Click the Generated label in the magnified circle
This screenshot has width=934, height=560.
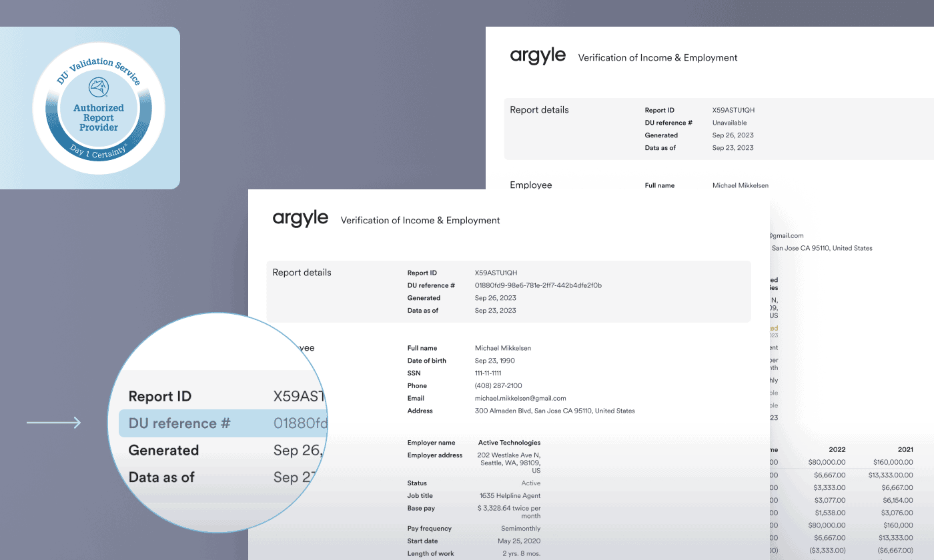point(163,451)
